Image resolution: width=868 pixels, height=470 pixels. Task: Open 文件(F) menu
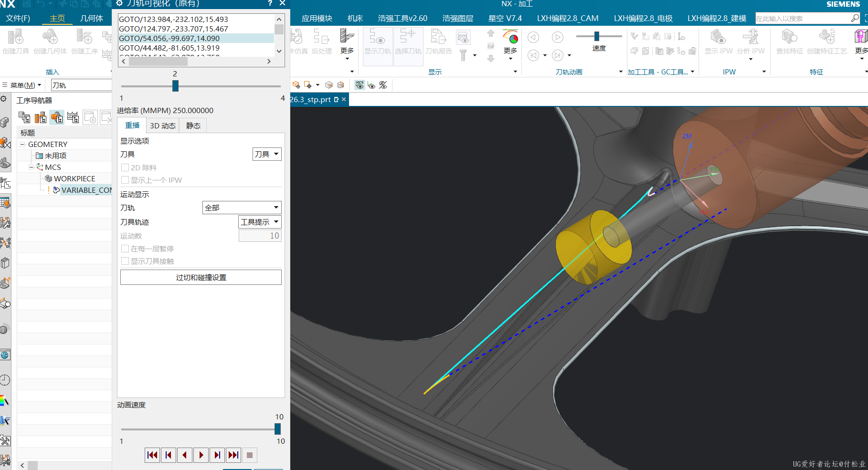pos(18,18)
